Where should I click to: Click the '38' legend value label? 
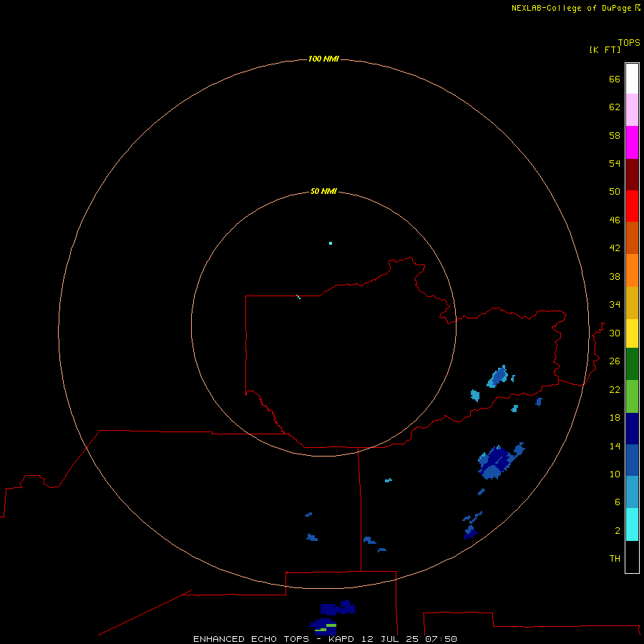click(x=615, y=276)
